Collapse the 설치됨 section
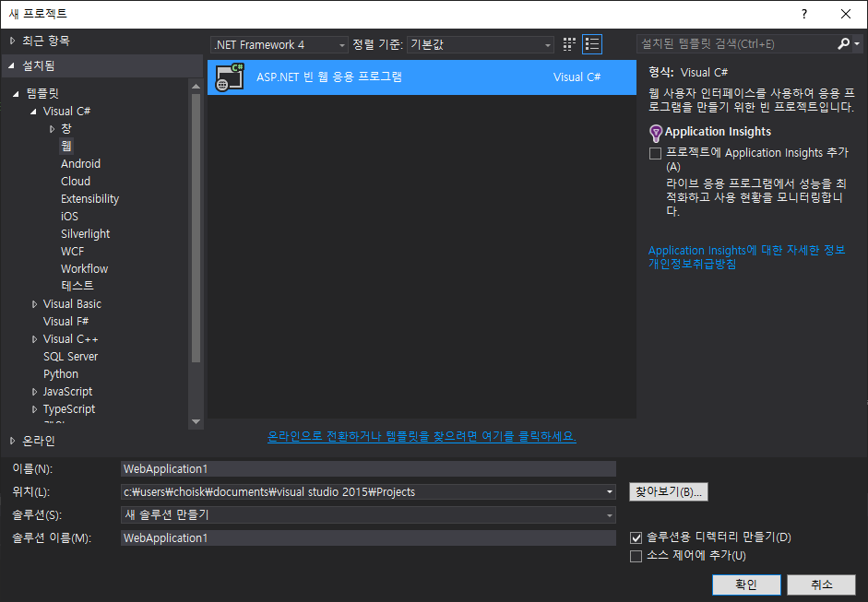Image resolution: width=868 pixels, height=602 pixels. coord(12,65)
